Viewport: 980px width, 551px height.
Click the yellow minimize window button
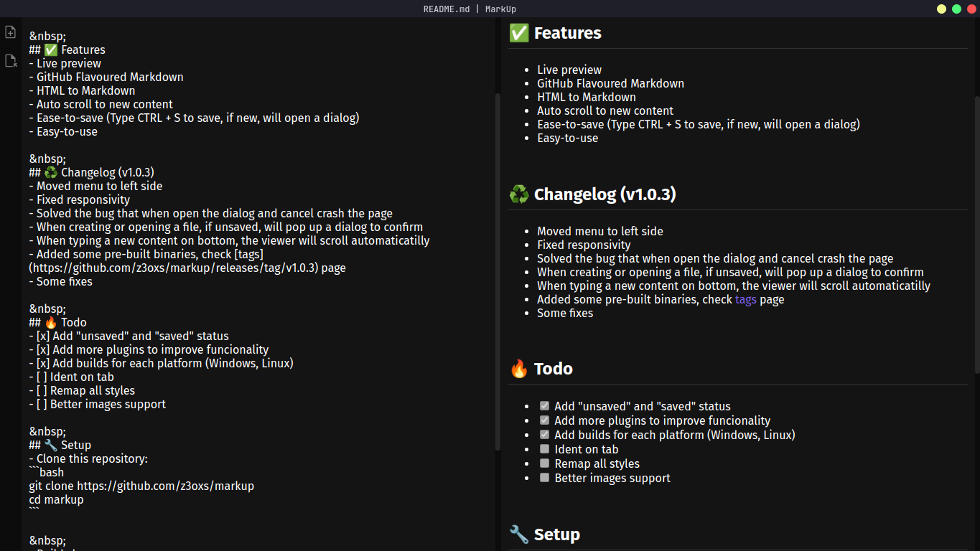(941, 9)
